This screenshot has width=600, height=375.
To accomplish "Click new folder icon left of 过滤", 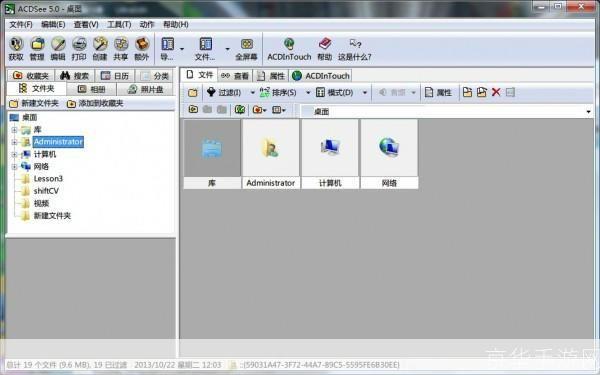I will point(193,92).
